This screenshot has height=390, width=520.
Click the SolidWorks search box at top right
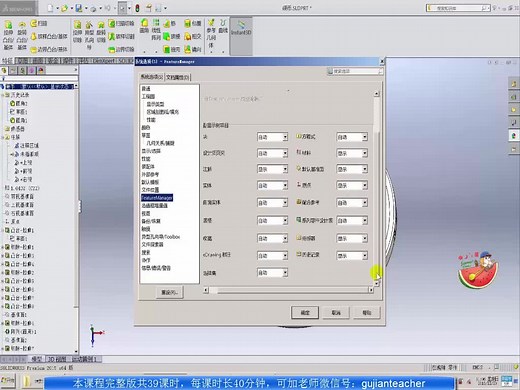tap(458, 8)
